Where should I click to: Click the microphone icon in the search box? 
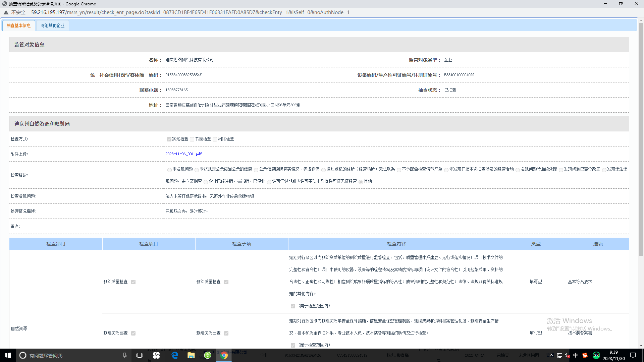pos(124,355)
